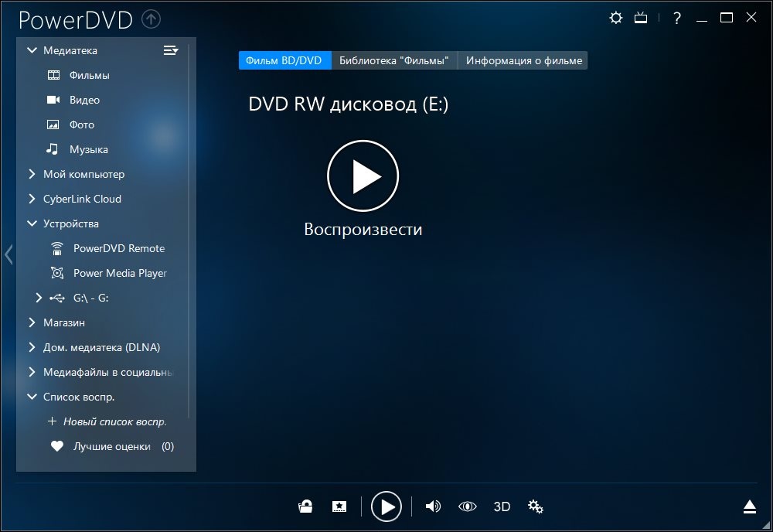
Task: Click the lock/unlock disc icon in the bottom bar
Action: 305,506
